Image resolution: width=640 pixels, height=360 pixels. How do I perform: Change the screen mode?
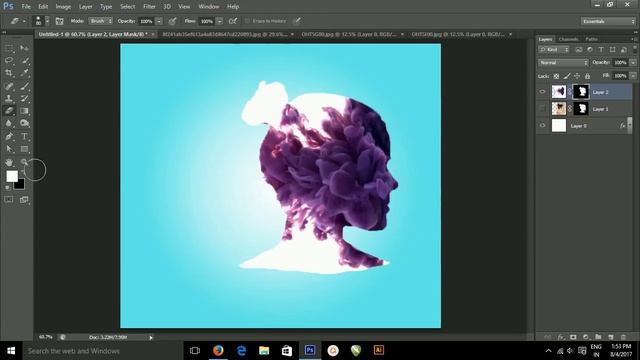[x=24, y=200]
